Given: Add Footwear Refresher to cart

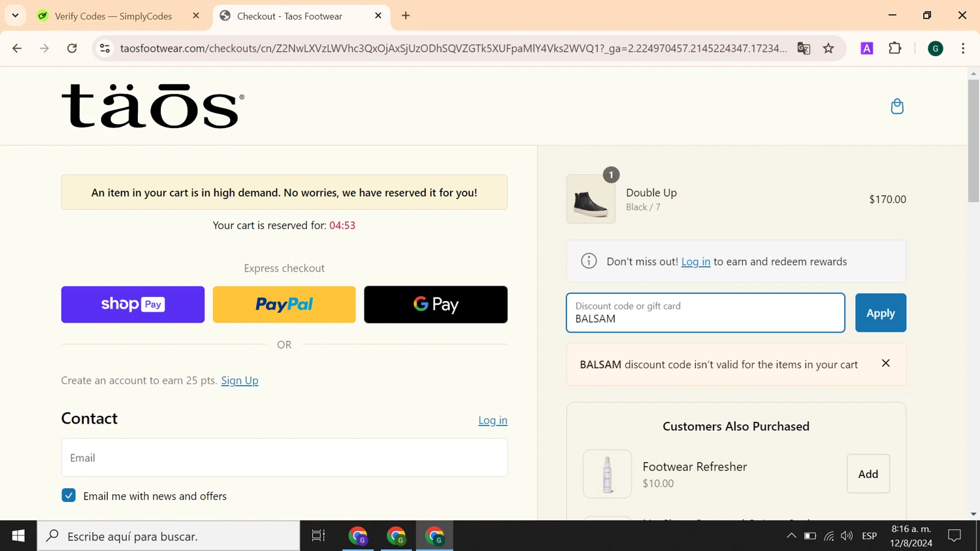Looking at the screenshot, I should pos(868,474).
